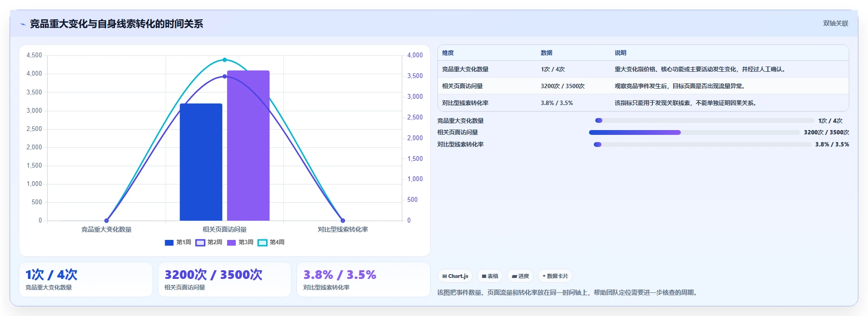Click the 进度 chip
868x316 pixels.
coord(520,276)
